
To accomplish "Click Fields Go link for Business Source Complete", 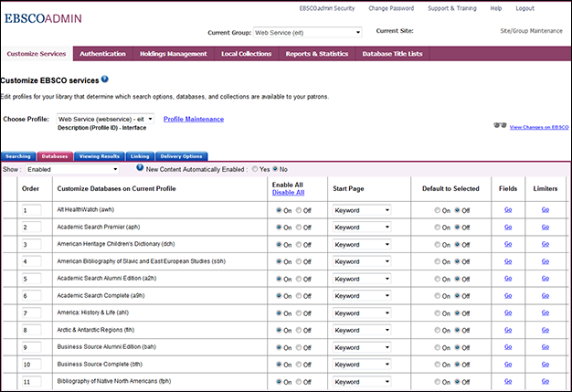I will [x=508, y=364].
